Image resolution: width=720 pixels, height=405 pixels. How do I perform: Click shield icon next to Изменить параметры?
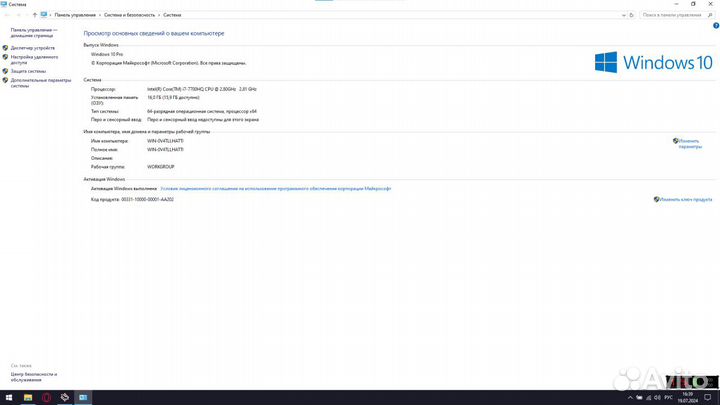click(x=675, y=141)
